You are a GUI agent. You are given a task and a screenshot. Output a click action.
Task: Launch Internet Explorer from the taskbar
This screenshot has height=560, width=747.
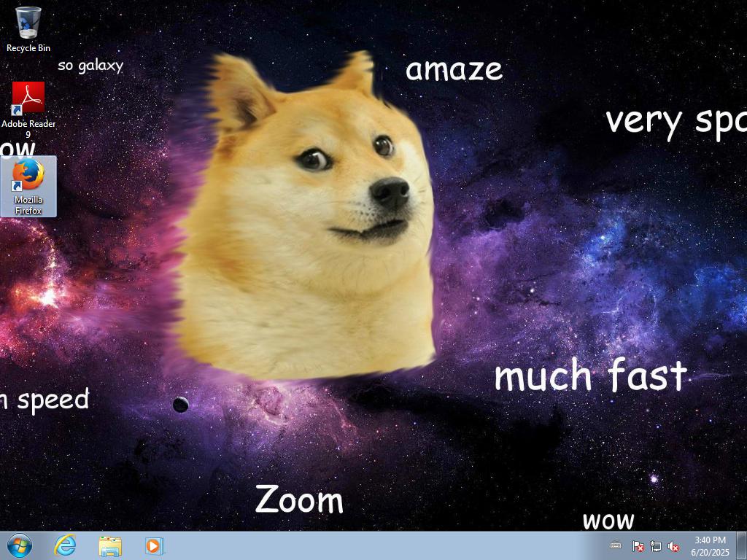pyautogui.click(x=66, y=545)
